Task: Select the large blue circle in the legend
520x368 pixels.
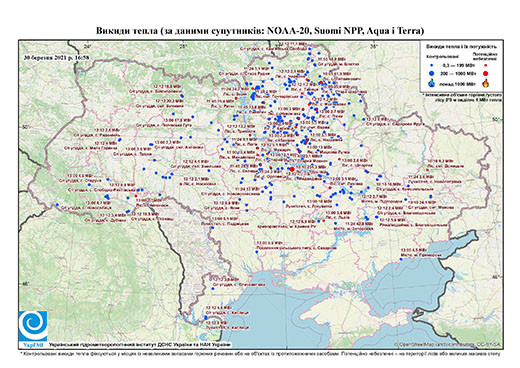Action: click(432, 73)
